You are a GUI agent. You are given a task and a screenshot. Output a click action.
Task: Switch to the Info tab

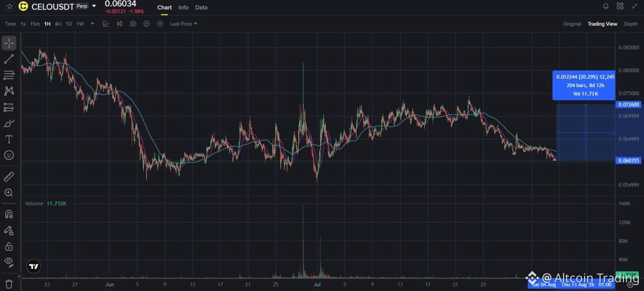tap(183, 8)
